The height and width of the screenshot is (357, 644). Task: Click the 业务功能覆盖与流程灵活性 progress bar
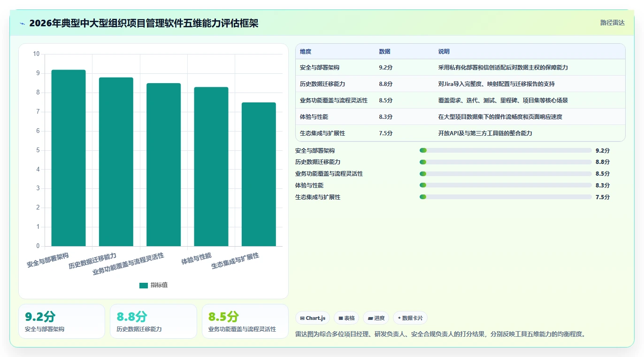pyautogui.click(x=506, y=174)
